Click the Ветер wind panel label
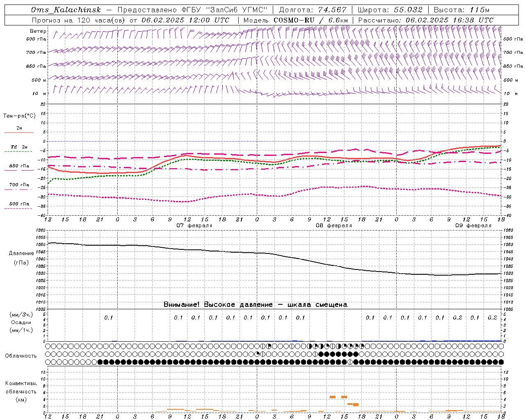Image resolution: width=525 pixels, height=420 pixels. [x=38, y=31]
